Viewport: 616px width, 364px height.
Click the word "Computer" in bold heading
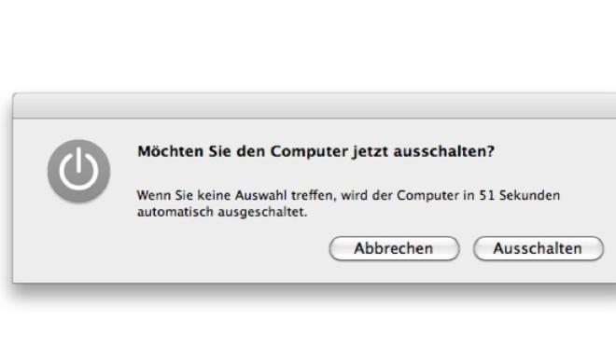click(x=309, y=151)
